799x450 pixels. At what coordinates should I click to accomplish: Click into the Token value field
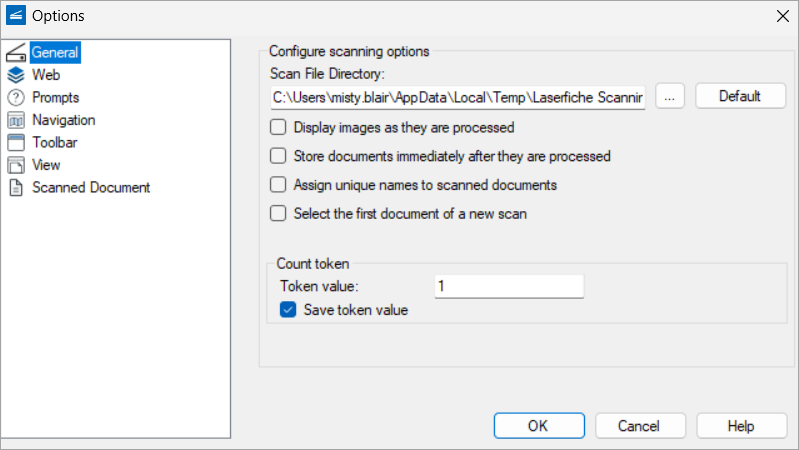(509, 286)
